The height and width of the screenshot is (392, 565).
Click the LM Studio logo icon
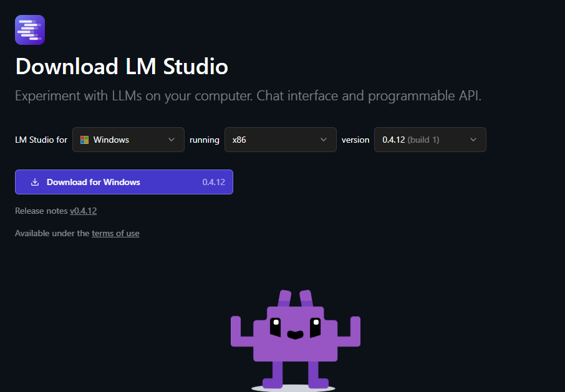(x=30, y=30)
